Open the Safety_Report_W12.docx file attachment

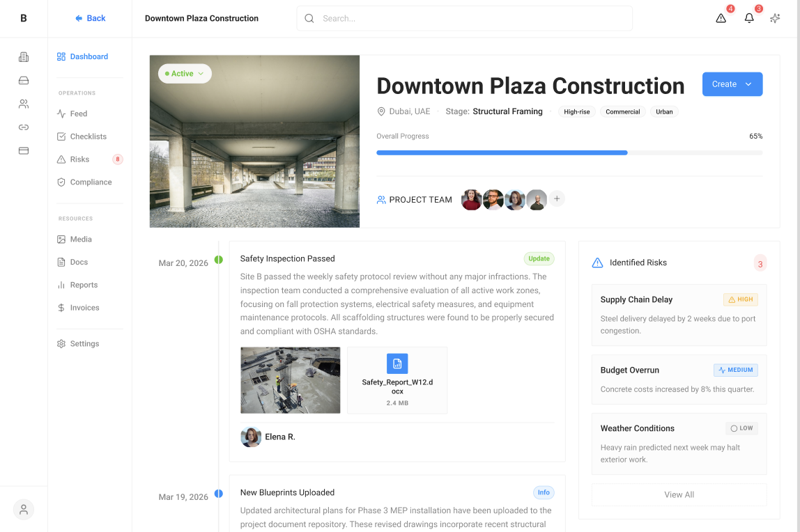tap(397, 380)
